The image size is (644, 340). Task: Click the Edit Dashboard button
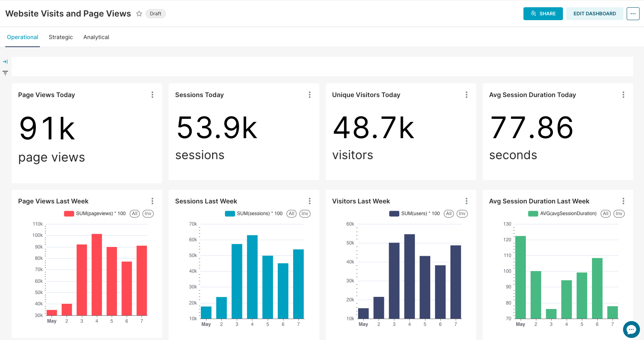click(594, 14)
